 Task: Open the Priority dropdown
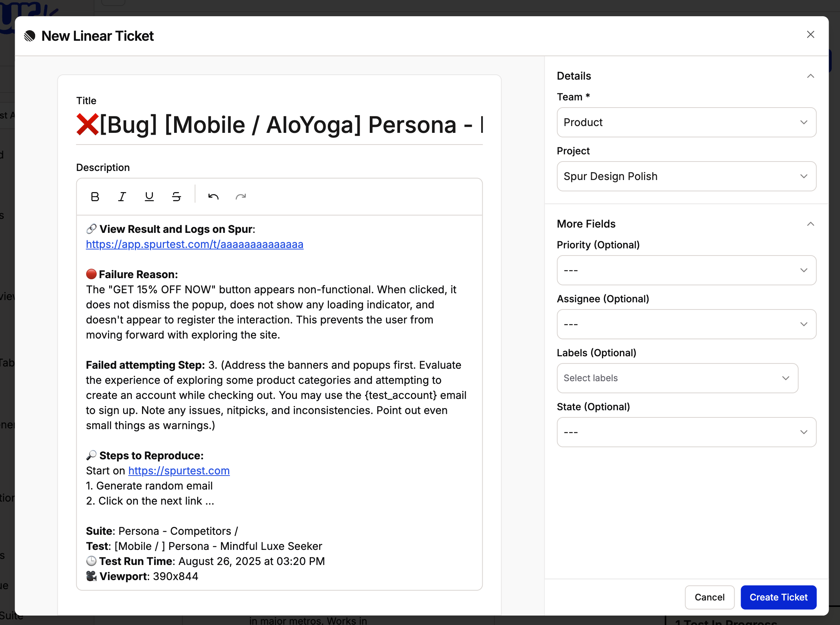[x=686, y=271]
